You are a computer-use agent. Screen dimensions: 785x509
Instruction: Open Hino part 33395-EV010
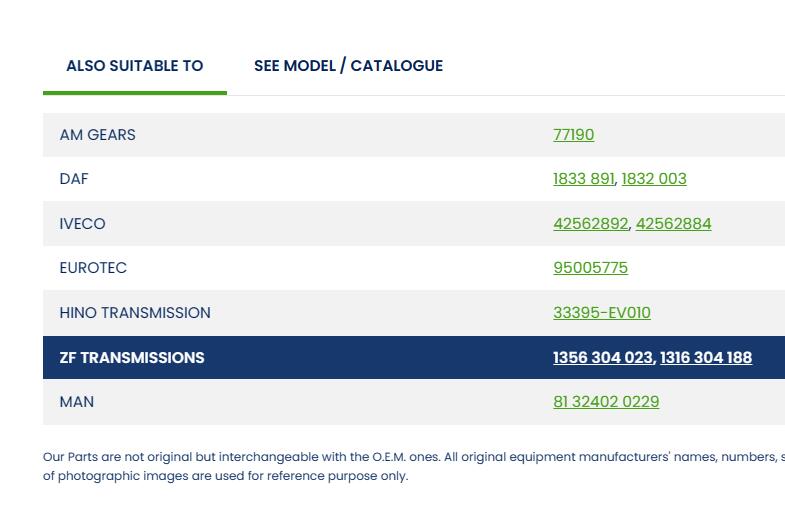(x=601, y=313)
